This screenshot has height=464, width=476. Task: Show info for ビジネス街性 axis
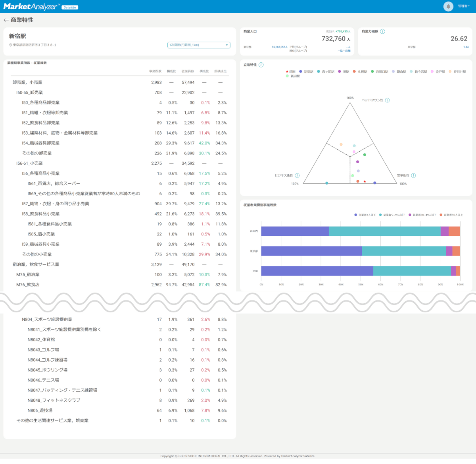click(297, 175)
